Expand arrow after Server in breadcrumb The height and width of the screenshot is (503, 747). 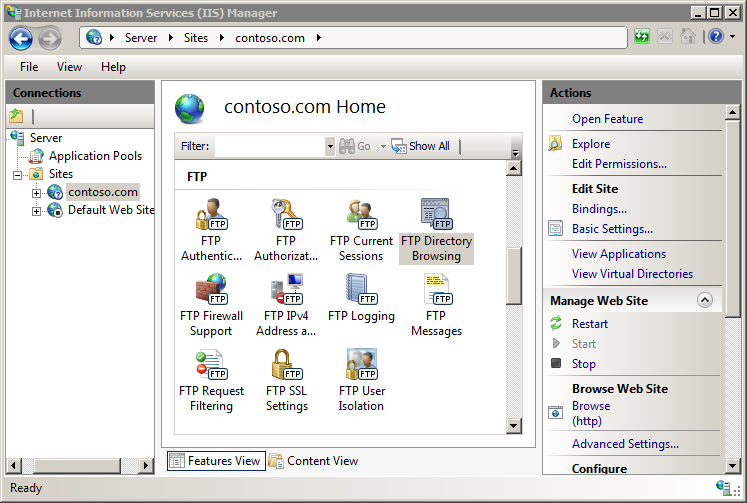tap(171, 37)
